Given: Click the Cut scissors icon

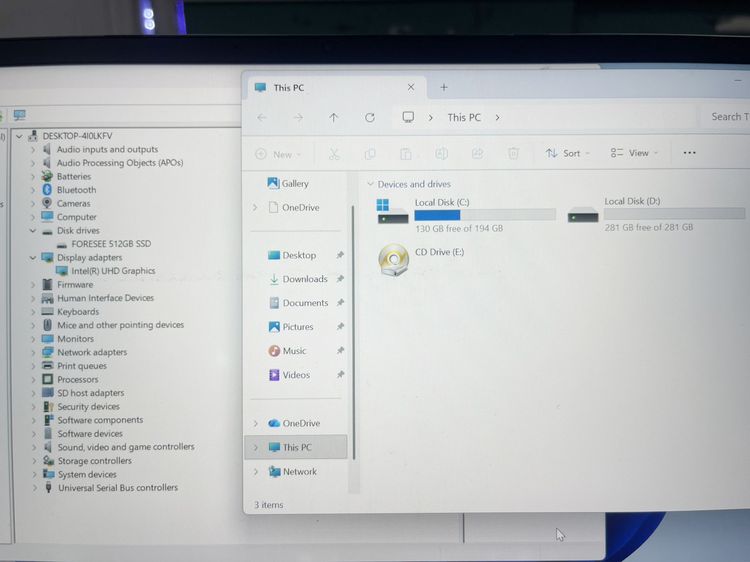Looking at the screenshot, I should pos(334,154).
